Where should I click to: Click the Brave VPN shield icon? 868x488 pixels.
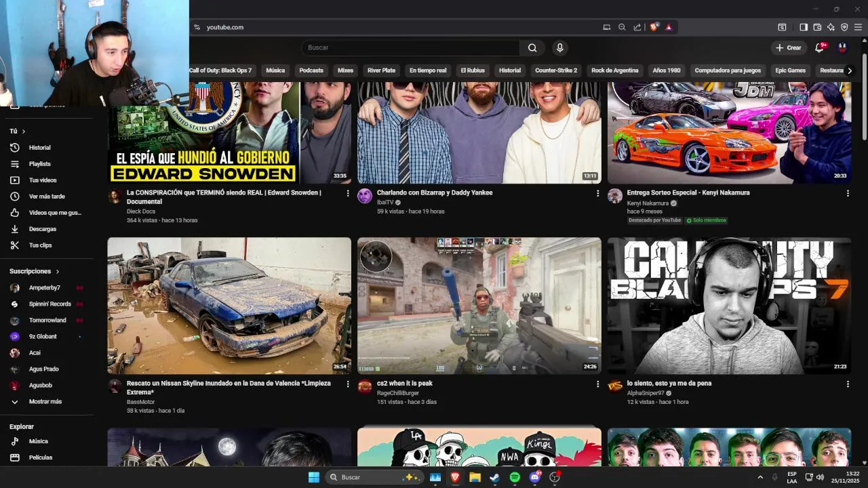pyautogui.click(x=844, y=27)
